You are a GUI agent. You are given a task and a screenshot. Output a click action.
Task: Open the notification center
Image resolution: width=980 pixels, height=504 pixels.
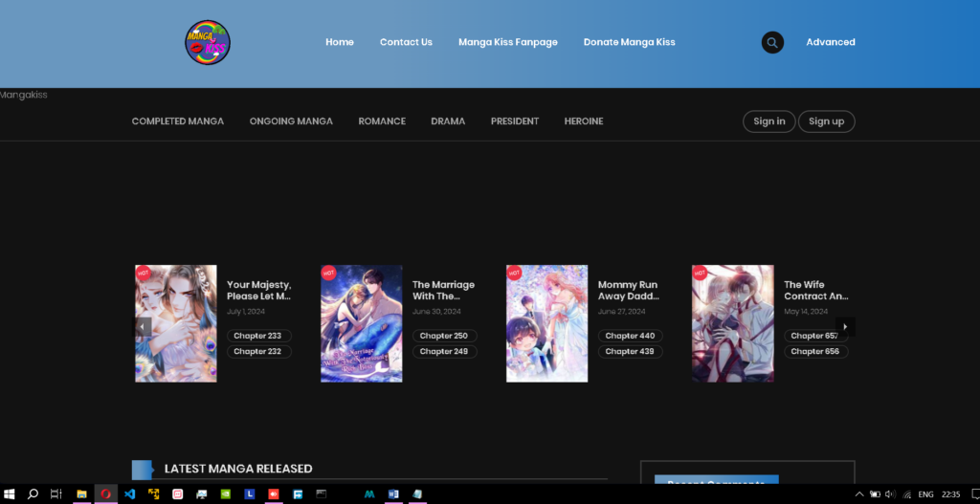pyautogui.click(x=975, y=494)
